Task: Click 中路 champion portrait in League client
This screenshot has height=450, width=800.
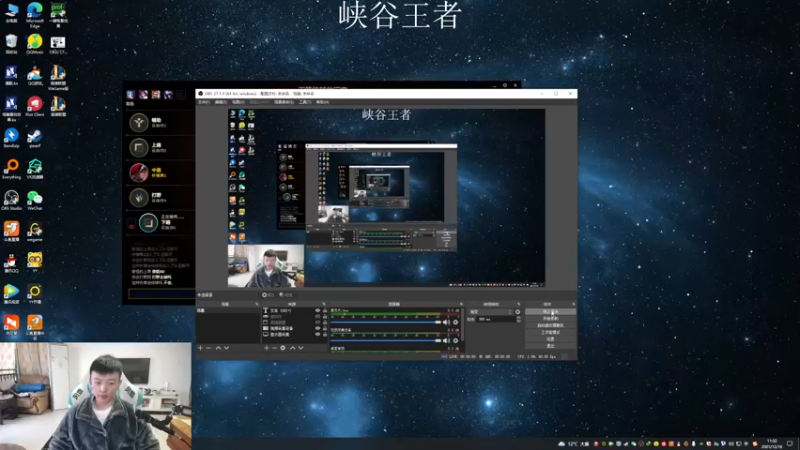Action: pos(138,172)
